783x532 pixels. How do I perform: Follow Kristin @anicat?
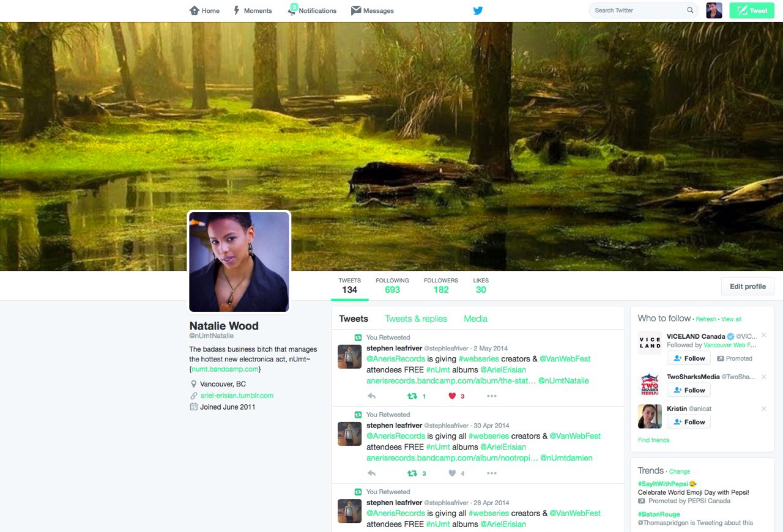click(689, 422)
